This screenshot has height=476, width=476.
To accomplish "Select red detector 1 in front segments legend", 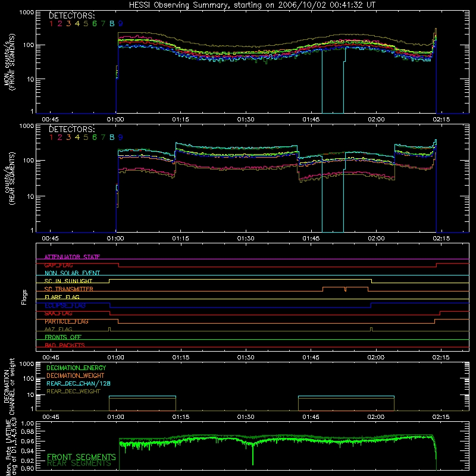I will coord(51,24).
